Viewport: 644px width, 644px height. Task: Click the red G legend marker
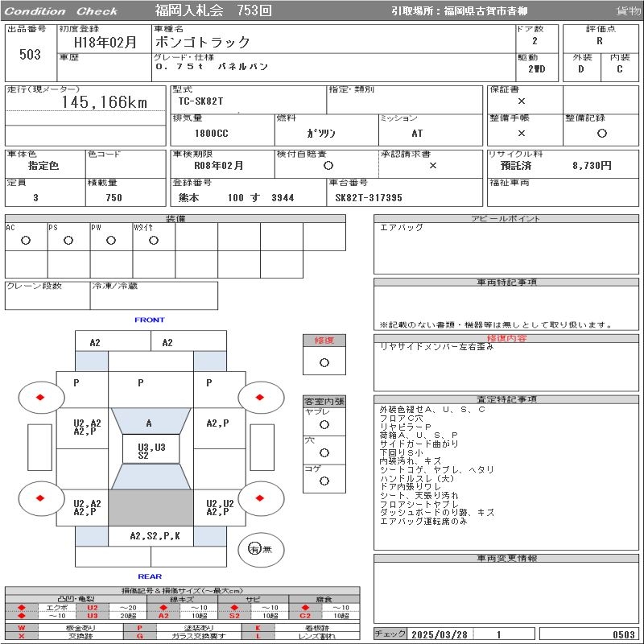click(139, 636)
